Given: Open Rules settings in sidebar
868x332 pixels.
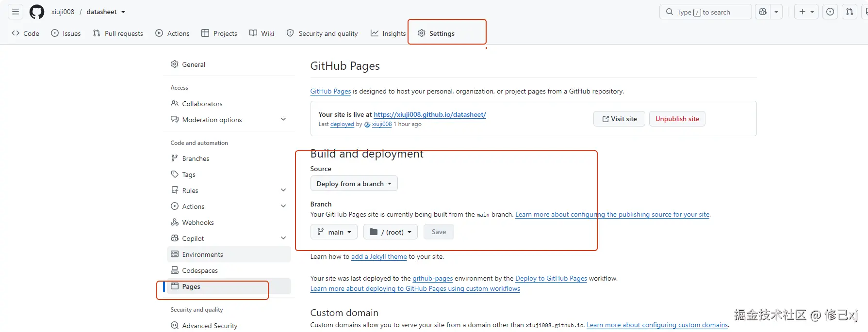Looking at the screenshot, I should coord(229,190).
